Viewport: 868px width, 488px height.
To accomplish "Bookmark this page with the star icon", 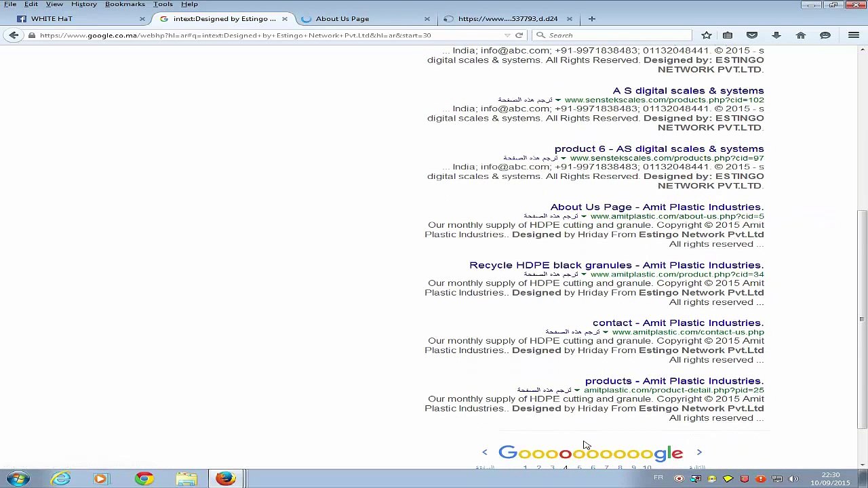I will click(707, 35).
